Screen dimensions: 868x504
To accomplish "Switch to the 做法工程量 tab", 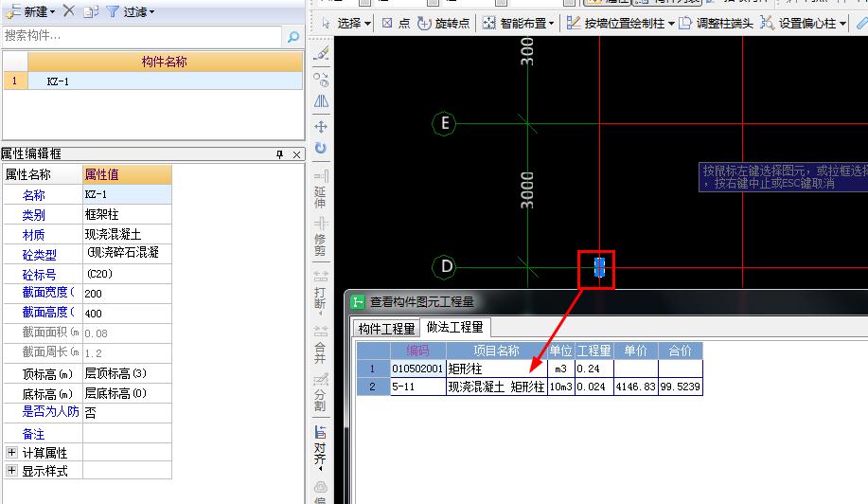I will coord(454,328).
